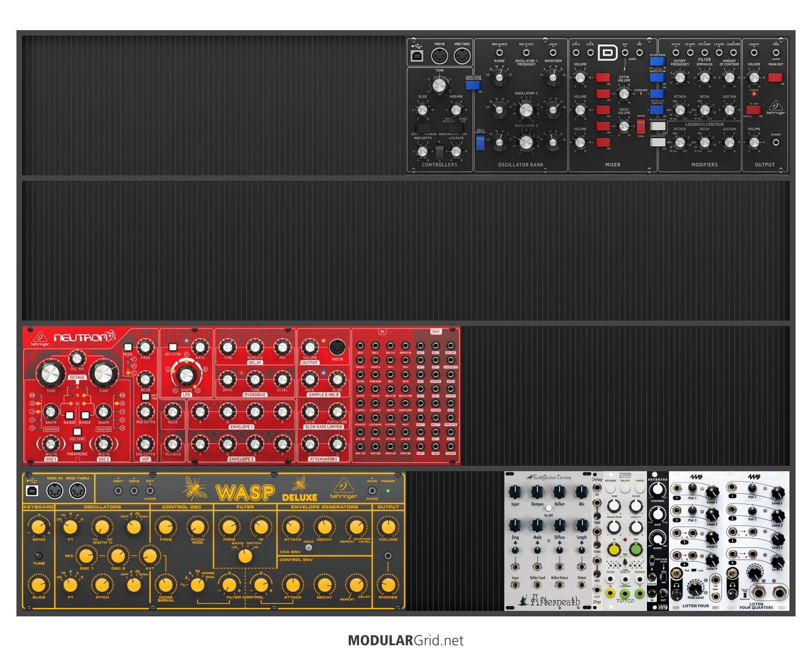
Task: Click the USB port on the Wasp Deluxe
Action: (32, 491)
